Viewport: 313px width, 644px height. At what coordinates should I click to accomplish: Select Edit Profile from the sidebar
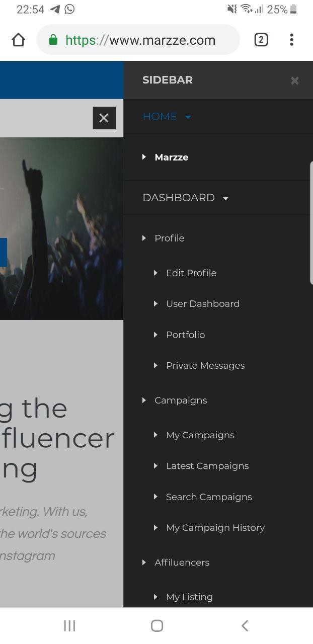(191, 273)
